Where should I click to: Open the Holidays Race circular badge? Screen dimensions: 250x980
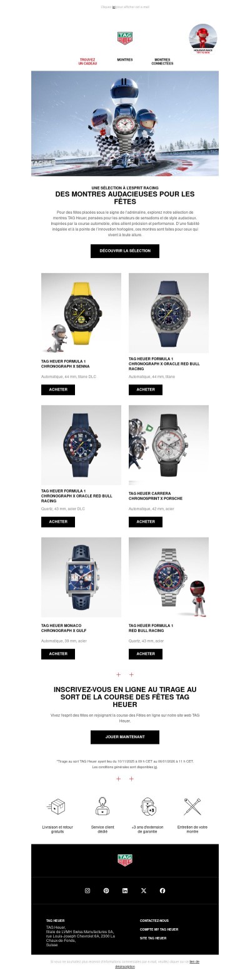click(203, 39)
